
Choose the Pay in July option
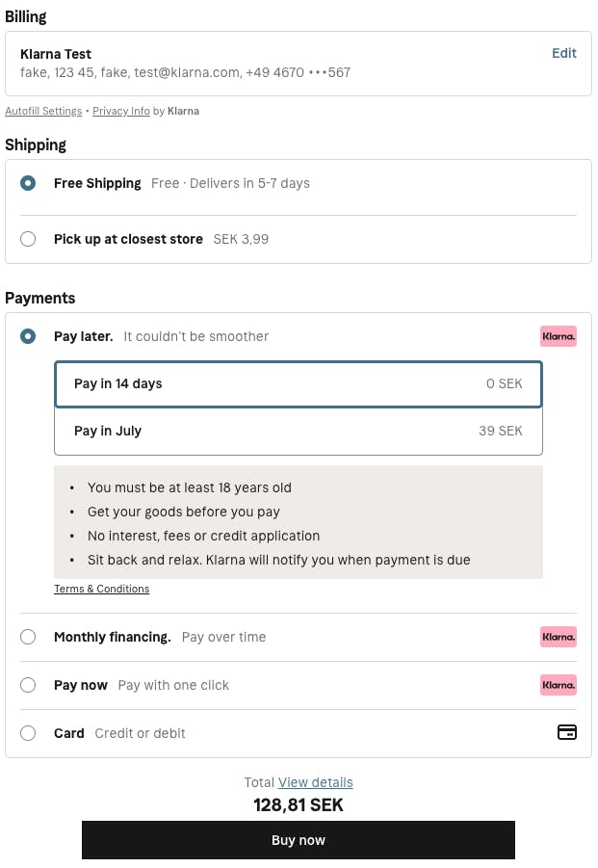tap(299, 431)
